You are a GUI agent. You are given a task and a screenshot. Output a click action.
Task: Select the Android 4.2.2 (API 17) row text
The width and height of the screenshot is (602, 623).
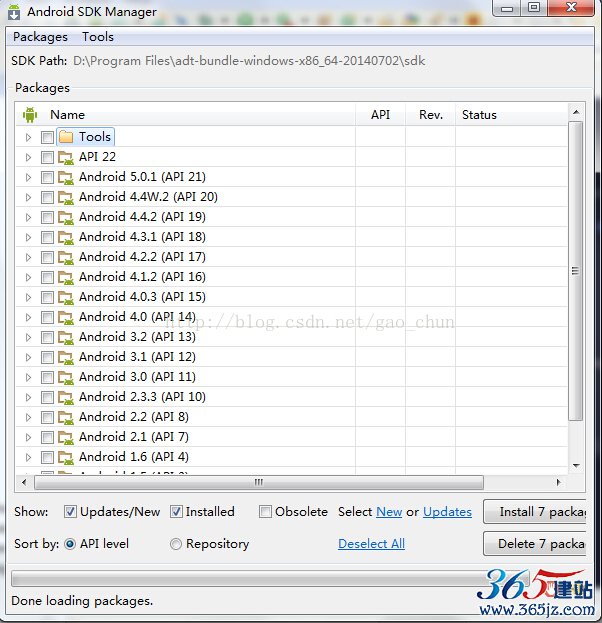click(142, 257)
